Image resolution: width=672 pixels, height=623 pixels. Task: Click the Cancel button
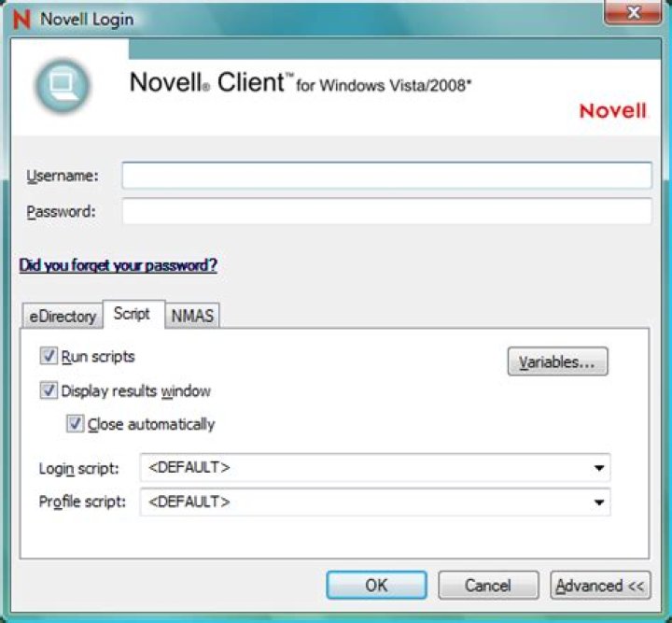click(x=488, y=586)
